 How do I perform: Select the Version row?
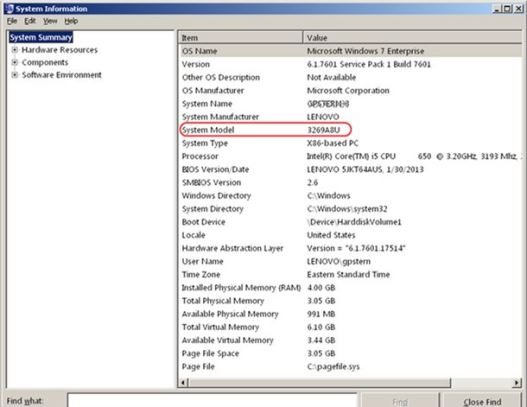coord(350,64)
